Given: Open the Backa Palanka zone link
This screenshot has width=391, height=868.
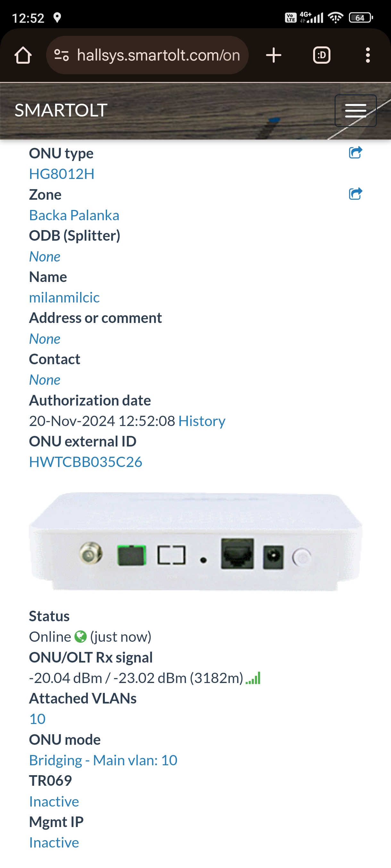Looking at the screenshot, I should point(74,215).
